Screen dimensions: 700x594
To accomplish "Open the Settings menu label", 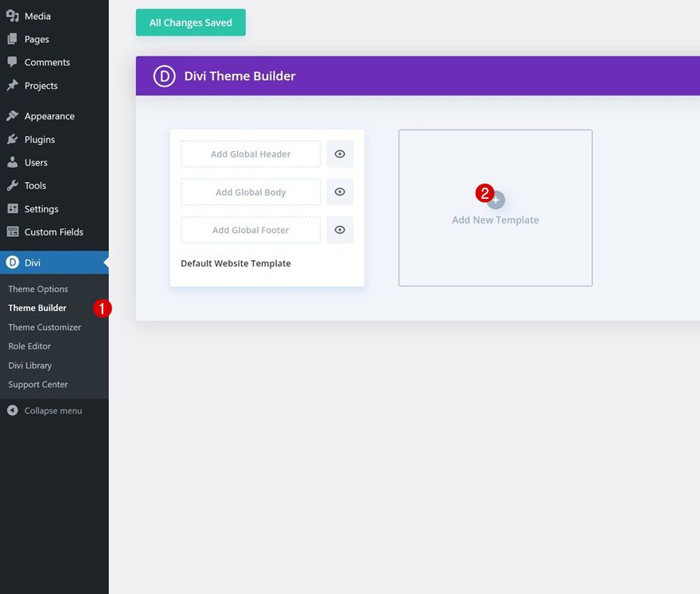I will (x=41, y=208).
